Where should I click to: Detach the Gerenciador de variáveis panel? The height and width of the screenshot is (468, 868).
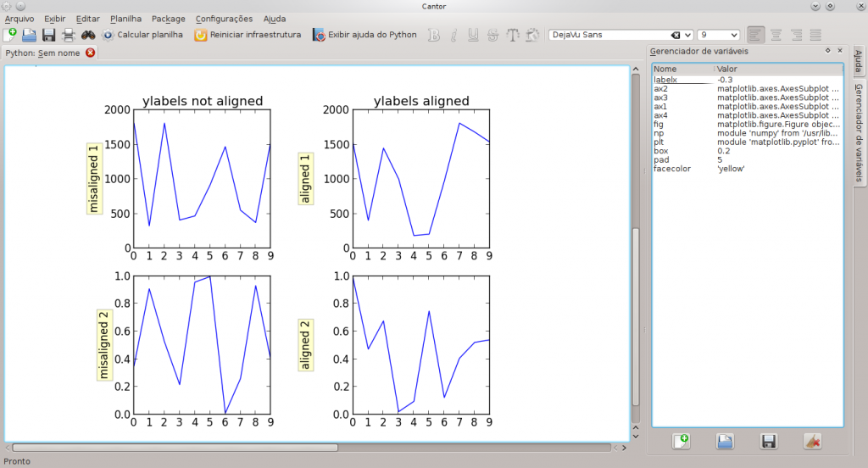coord(827,50)
